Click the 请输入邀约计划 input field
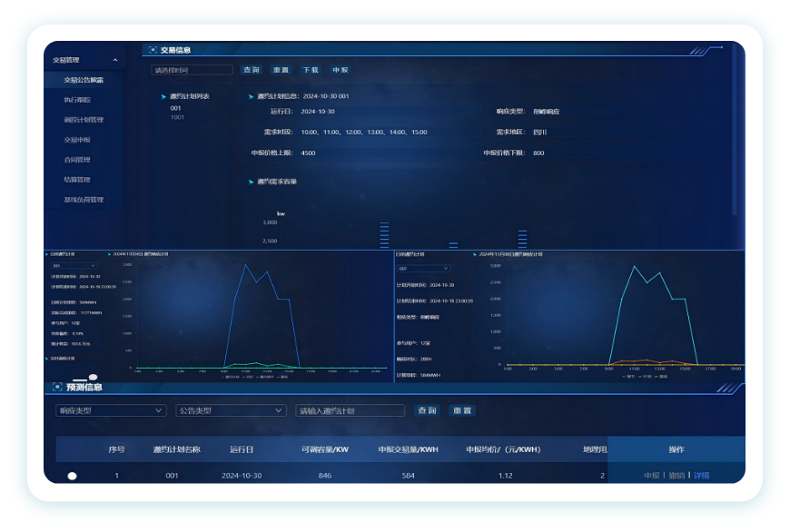This screenshot has height=532, width=790. pyautogui.click(x=351, y=410)
